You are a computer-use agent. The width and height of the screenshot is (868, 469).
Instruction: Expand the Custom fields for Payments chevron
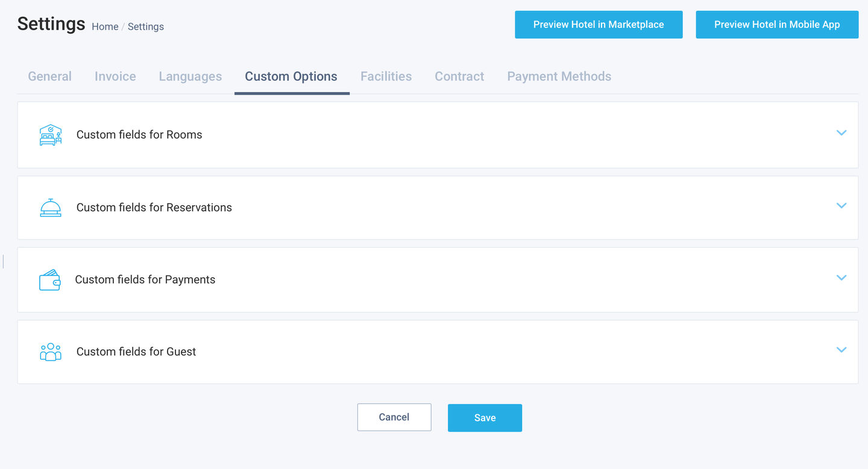tap(841, 278)
